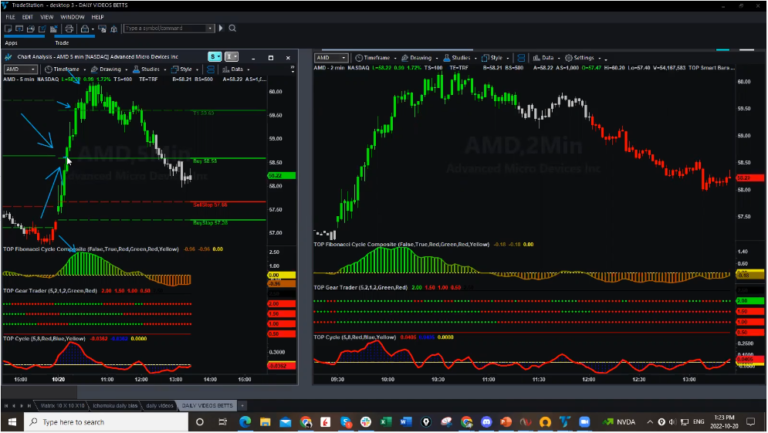768x433 pixels.
Task: Open the EDIT menu
Action: coord(27,17)
